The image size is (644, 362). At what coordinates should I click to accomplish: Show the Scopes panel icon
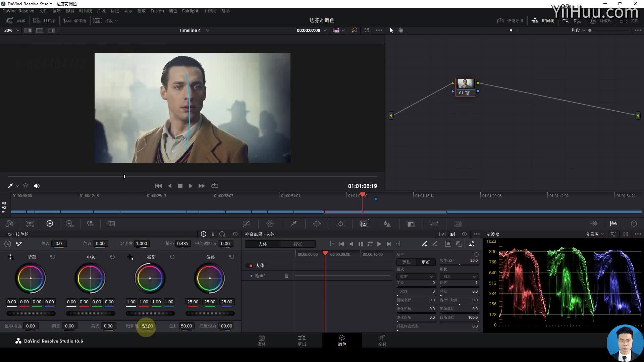click(614, 224)
